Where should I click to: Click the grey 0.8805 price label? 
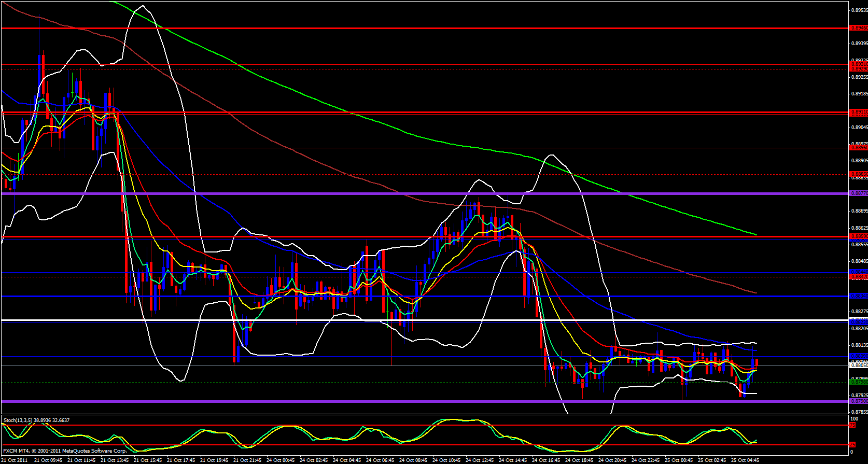(x=858, y=365)
